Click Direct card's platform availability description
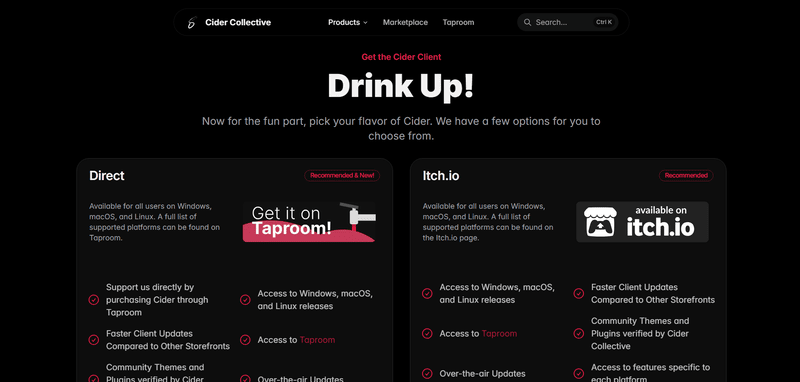 [x=155, y=222]
